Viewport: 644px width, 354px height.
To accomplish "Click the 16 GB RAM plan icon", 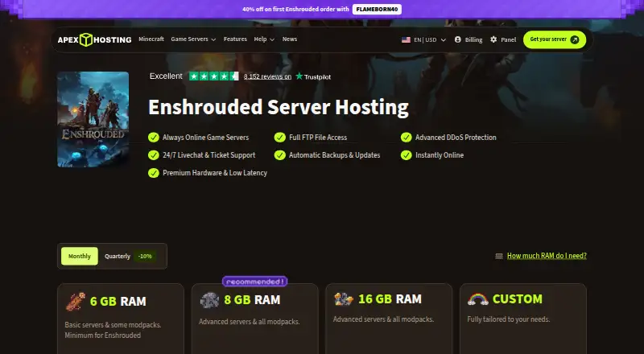I will tap(344, 299).
